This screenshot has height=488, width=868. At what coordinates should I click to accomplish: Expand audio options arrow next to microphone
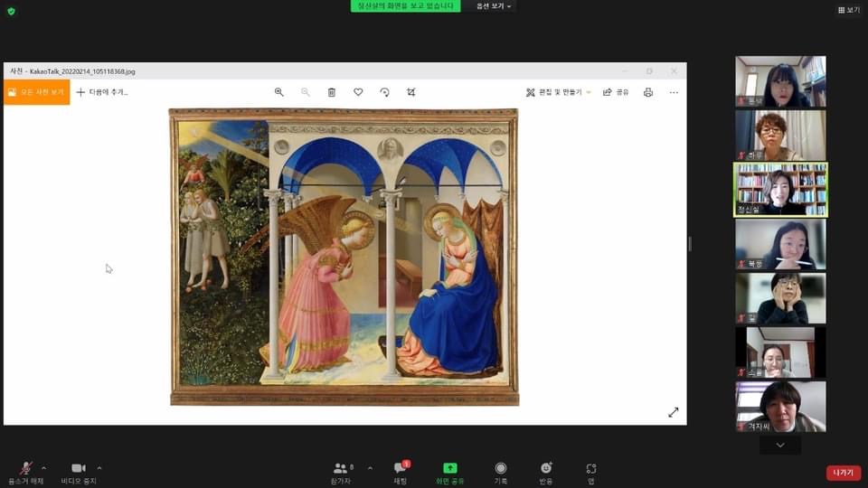coord(43,468)
